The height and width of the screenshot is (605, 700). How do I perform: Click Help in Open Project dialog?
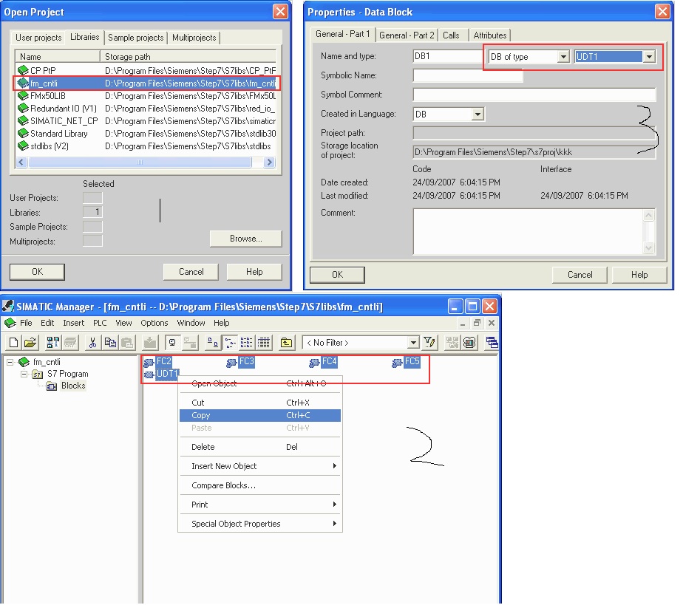pos(254,272)
